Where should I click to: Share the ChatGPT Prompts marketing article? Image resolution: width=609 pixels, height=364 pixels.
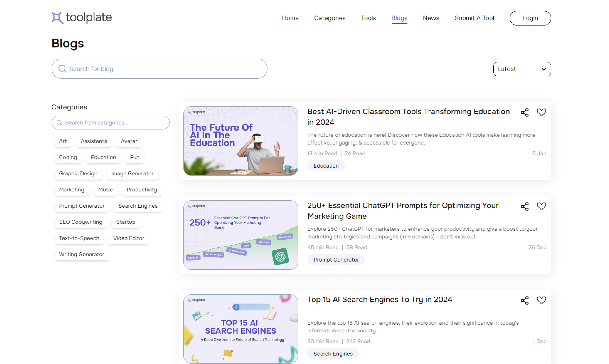tap(524, 206)
